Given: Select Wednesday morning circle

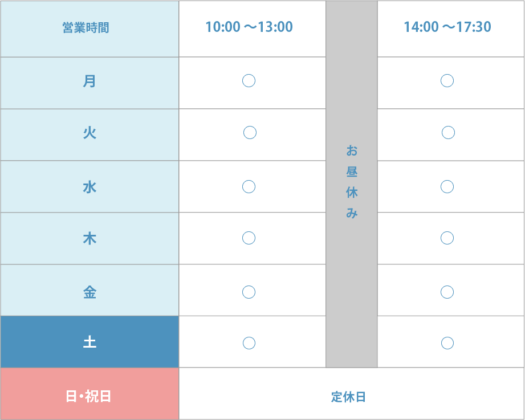Looking at the screenshot, I should pyautogui.click(x=249, y=186).
